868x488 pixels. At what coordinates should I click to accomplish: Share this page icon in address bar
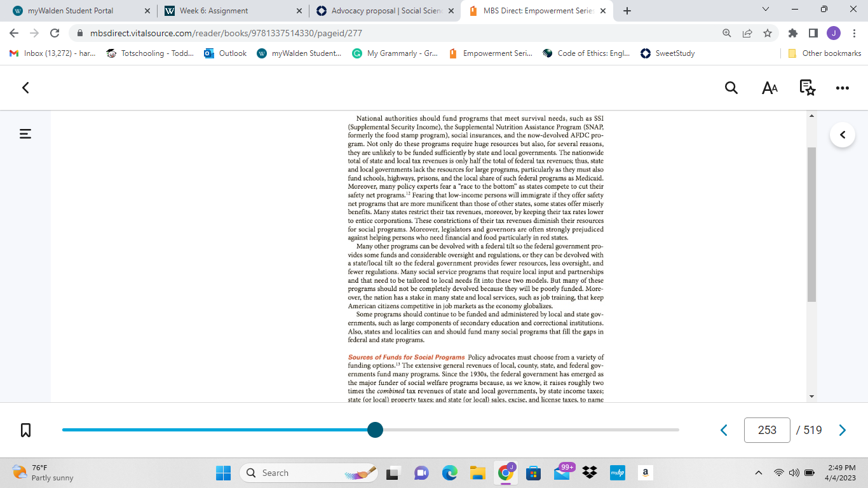pos(747,33)
